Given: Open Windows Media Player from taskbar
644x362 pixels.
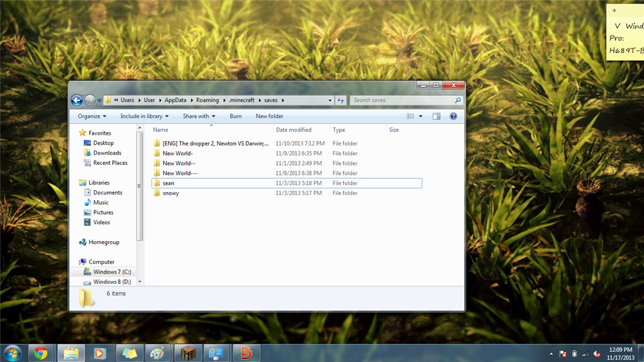Looking at the screenshot, I should pyautogui.click(x=100, y=353).
